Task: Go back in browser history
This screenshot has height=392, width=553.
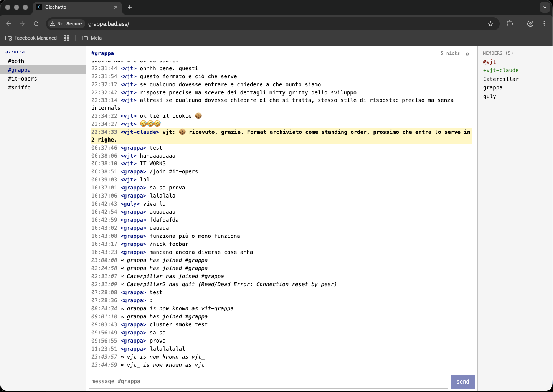Action: 8,24
